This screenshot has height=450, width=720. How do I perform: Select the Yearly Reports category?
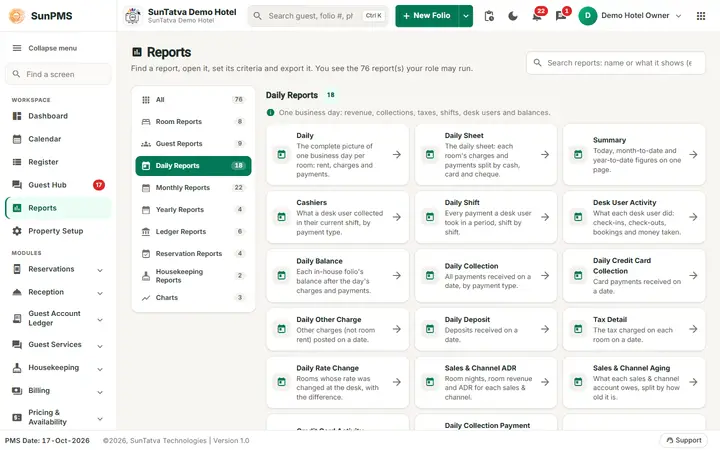pyautogui.click(x=193, y=210)
